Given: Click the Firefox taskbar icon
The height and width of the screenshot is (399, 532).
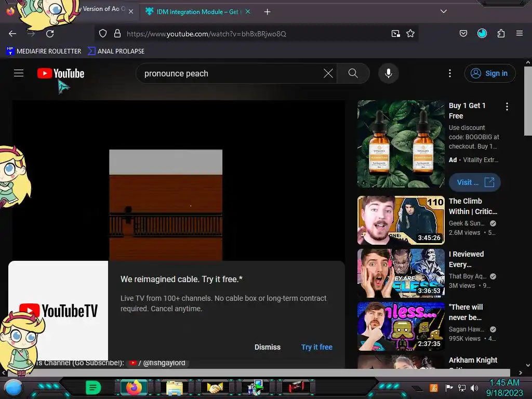Looking at the screenshot, I should (x=134, y=388).
